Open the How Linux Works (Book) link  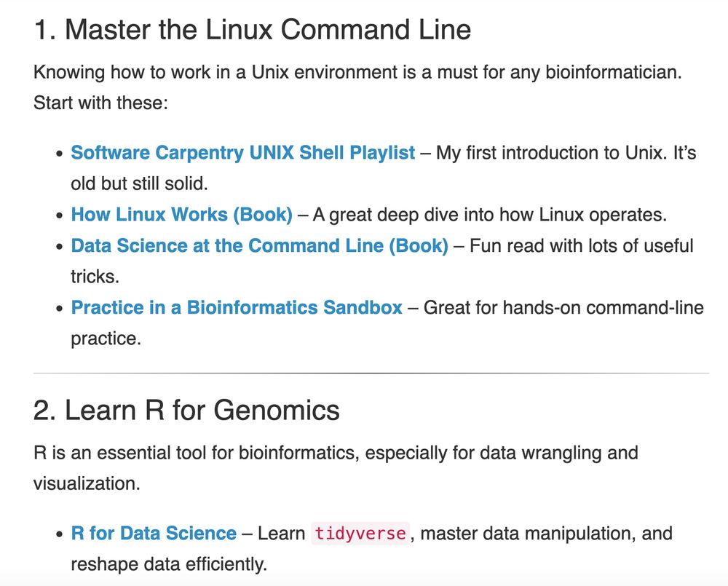click(x=181, y=215)
